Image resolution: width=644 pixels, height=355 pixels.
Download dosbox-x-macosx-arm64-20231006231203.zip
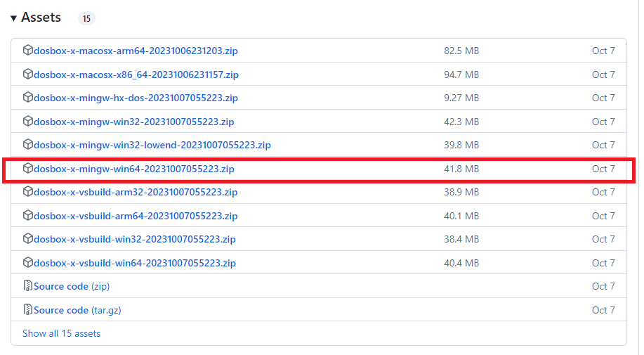click(x=136, y=51)
